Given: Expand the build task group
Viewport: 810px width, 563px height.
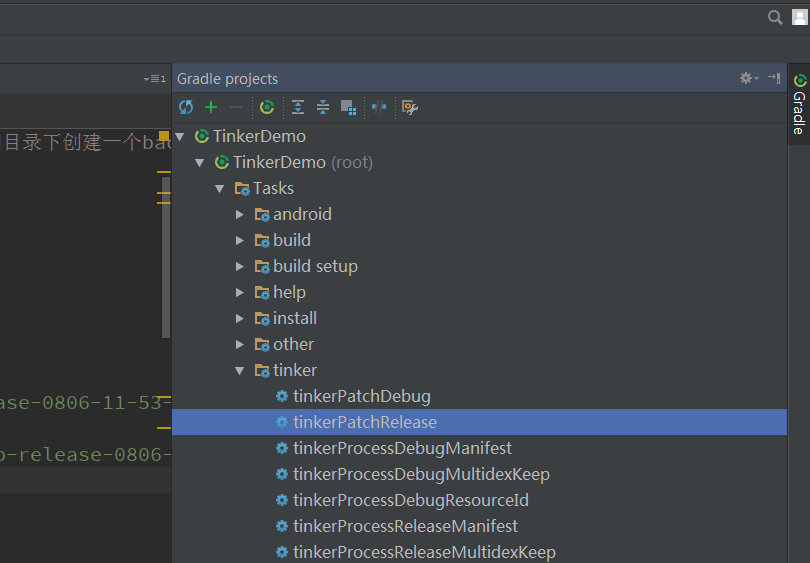Looking at the screenshot, I should tap(240, 241).
